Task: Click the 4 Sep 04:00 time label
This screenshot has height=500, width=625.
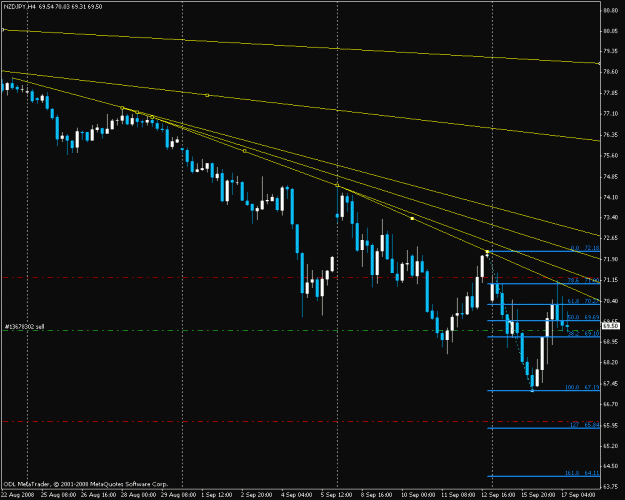Action: point(297,495)
